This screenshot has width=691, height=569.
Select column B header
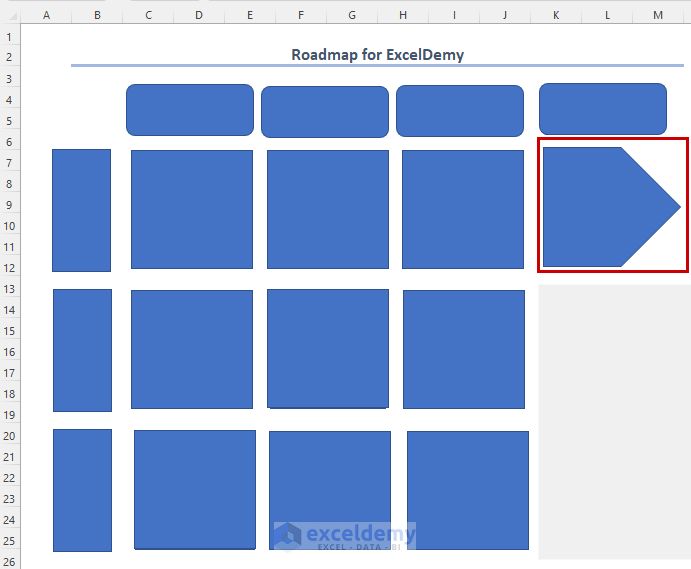97,15
